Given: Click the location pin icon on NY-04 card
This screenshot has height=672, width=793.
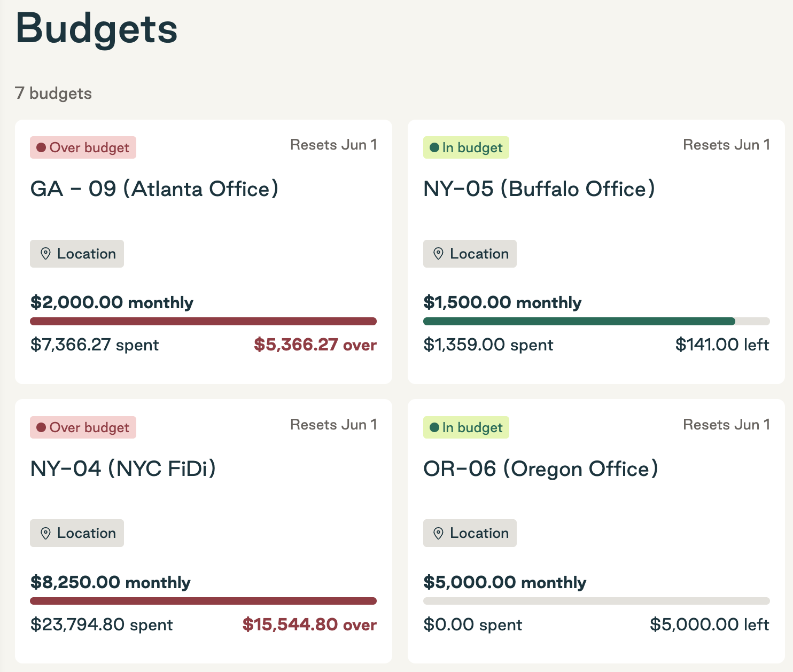Looking at the screenshot, I should coord(45,533).
